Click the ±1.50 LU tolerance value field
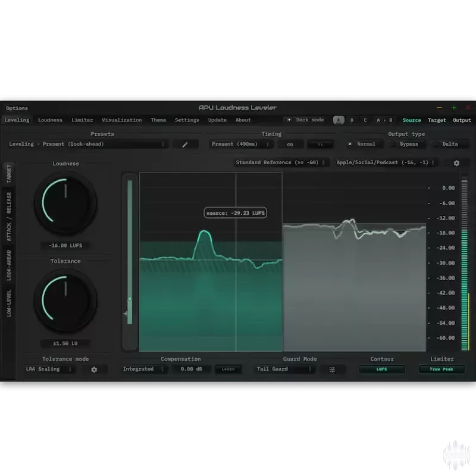The image size is (476, 476). pyautogui.click(x=65, y=343)
